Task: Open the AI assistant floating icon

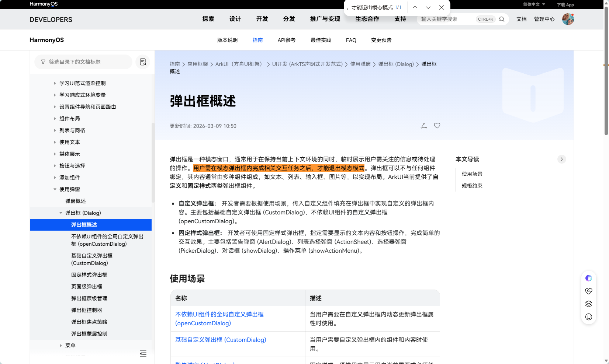Action: 589,278
